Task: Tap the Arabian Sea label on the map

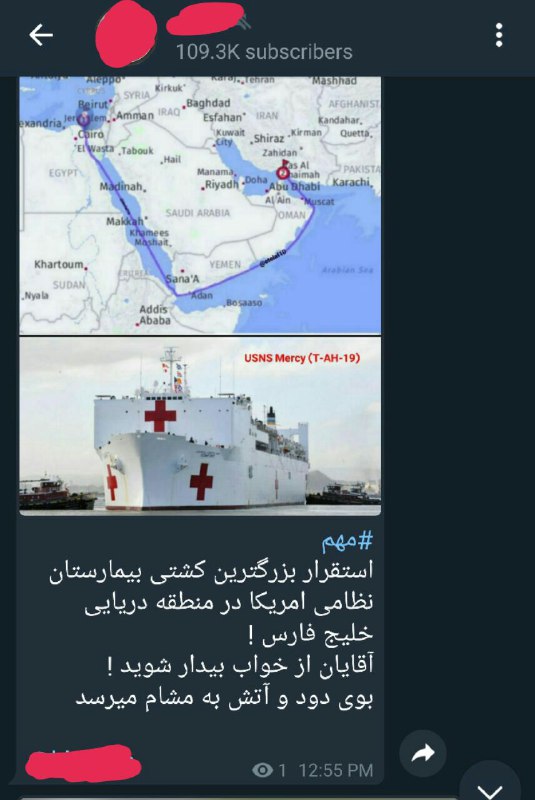Action: [x=347, y=269]
